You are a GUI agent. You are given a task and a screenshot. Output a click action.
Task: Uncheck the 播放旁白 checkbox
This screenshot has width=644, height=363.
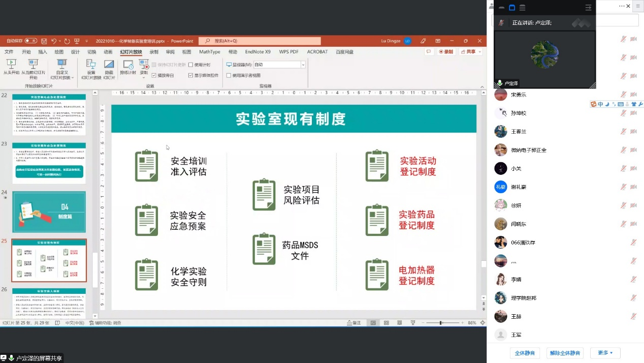click(154, 75)
